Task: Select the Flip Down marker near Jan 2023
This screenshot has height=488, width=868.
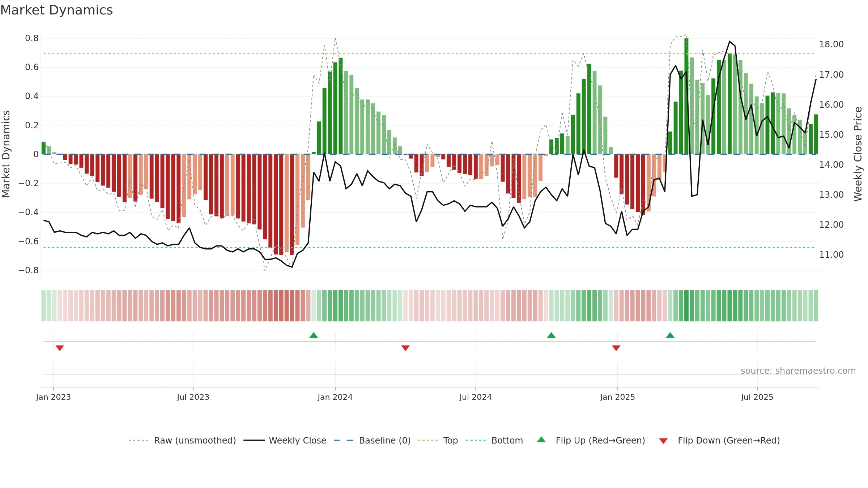Action: (x=60, y=348)
